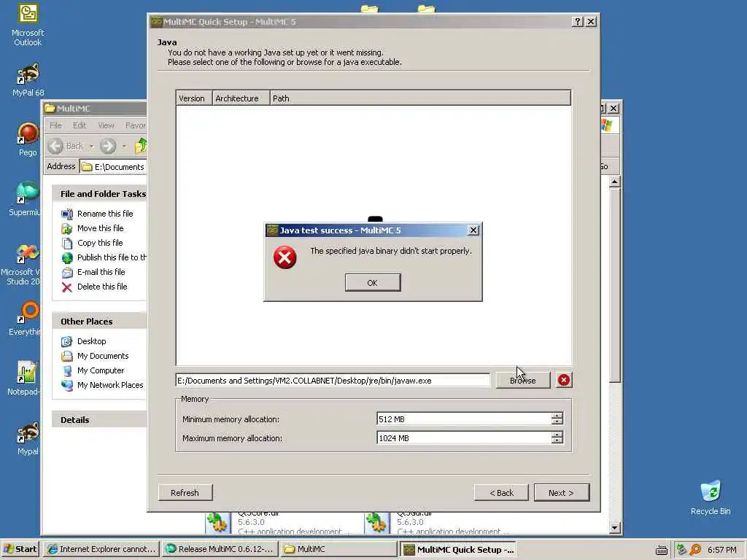Choose Delete this file task

pyautogui.click(x=102, y=287)
